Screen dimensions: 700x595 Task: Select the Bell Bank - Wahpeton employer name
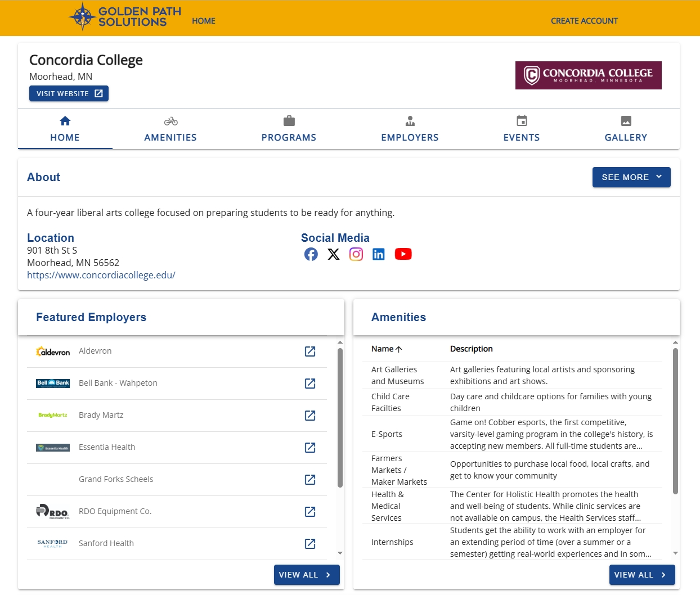[x=118, y=383]
